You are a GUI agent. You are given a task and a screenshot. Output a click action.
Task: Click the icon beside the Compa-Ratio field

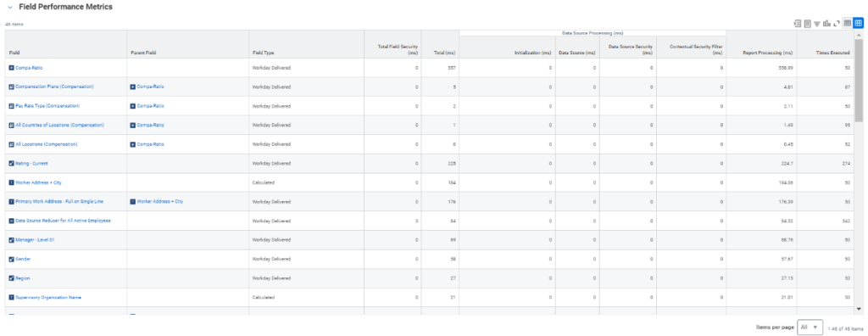click(x=11, y=68)
